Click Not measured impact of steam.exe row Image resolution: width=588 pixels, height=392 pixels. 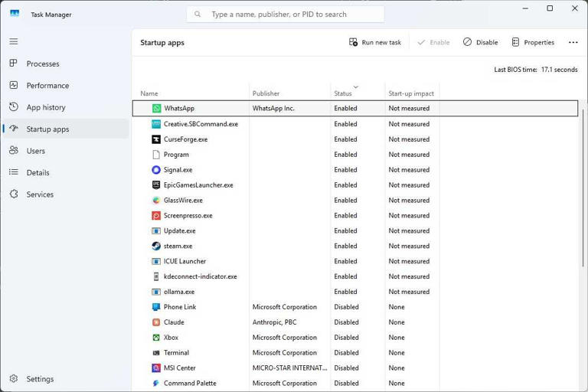pos(409,246)
